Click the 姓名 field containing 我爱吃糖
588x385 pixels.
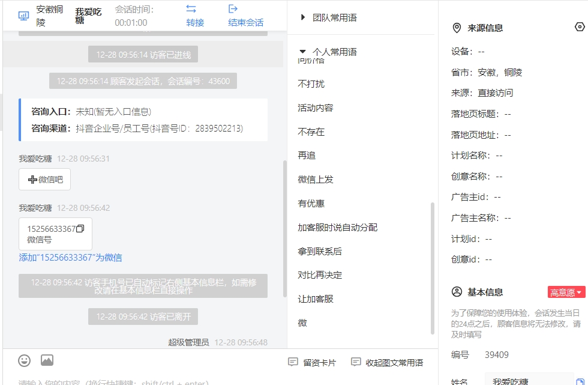[529, 380]
